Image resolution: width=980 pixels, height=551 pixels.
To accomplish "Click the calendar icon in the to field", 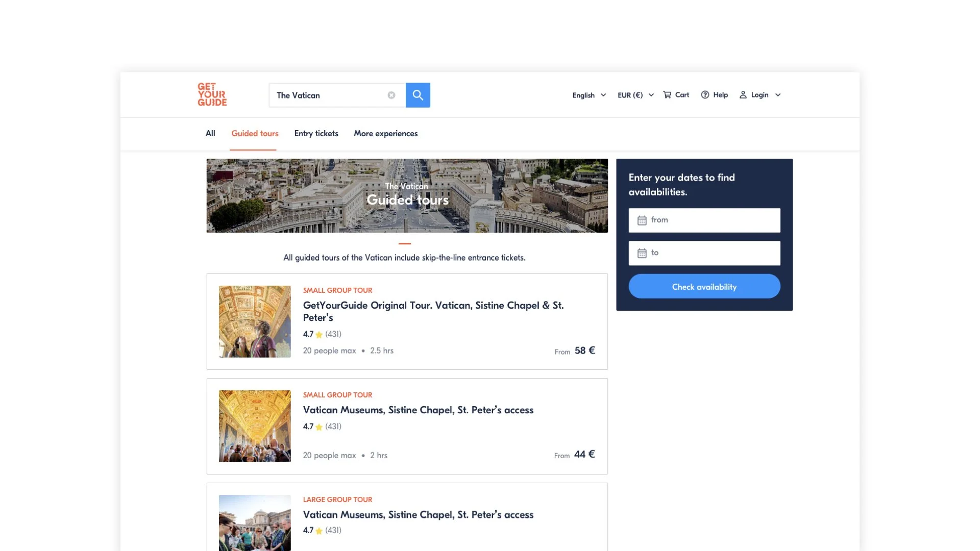I will (x=642, y=253).
